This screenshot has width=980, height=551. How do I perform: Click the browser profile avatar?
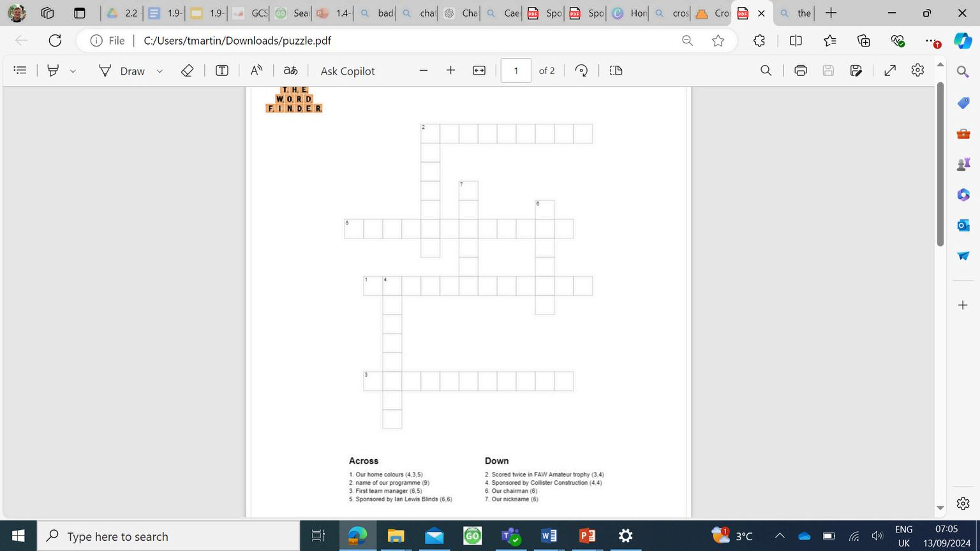point(17,13)
